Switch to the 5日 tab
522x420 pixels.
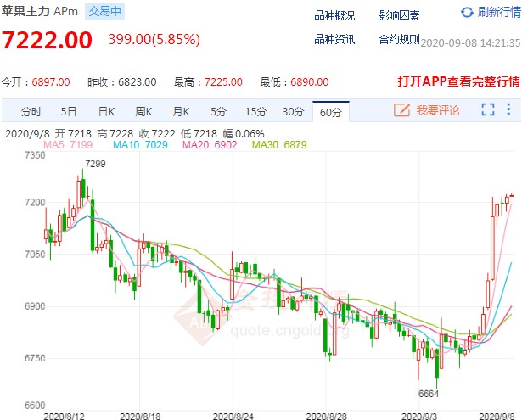[69, 111]
